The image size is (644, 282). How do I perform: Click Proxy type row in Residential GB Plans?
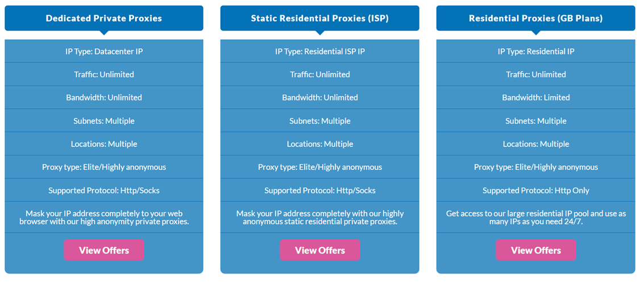536,167
